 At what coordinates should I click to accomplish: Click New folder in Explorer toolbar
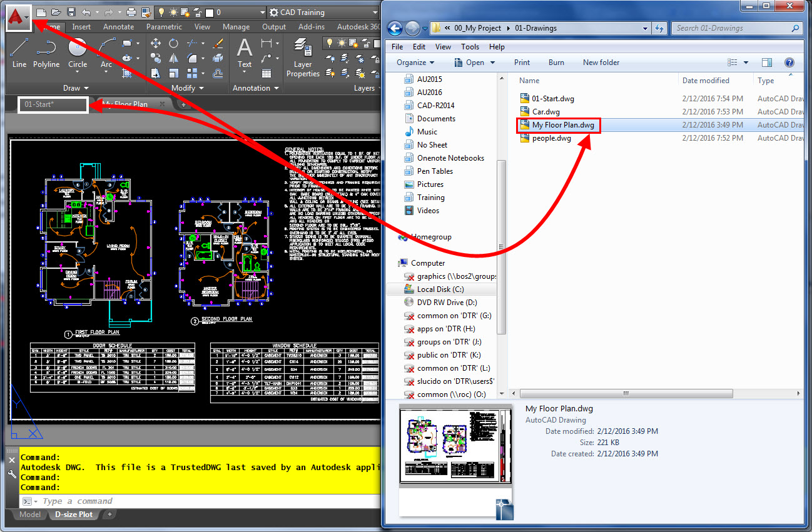[x=601, y=63]
